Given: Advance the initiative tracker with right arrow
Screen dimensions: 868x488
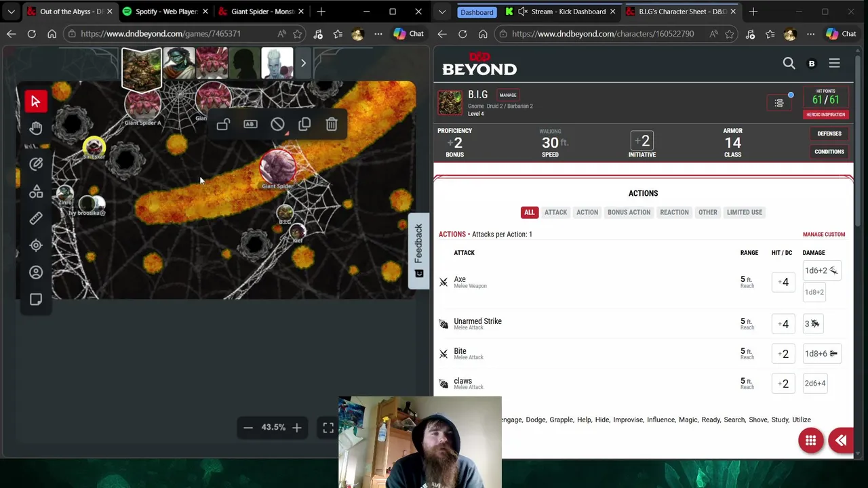Looking at the screenshot, I should 303,63.
